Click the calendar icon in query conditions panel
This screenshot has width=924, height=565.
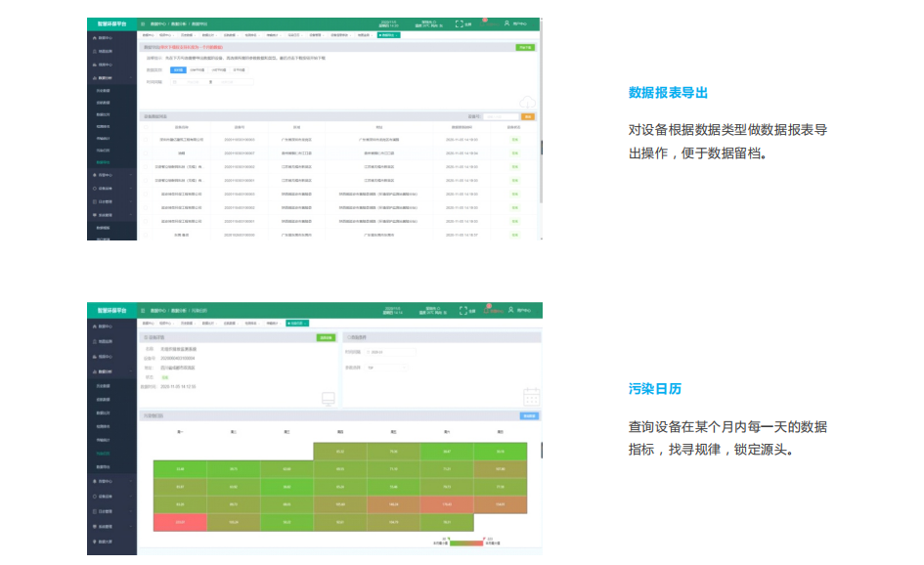[531, 396]
